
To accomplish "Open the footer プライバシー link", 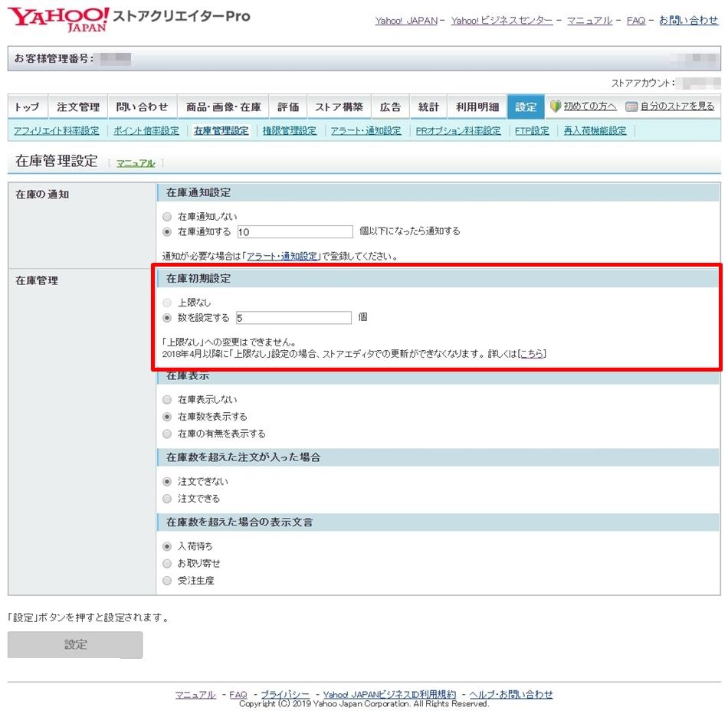I will click(285, 695).
